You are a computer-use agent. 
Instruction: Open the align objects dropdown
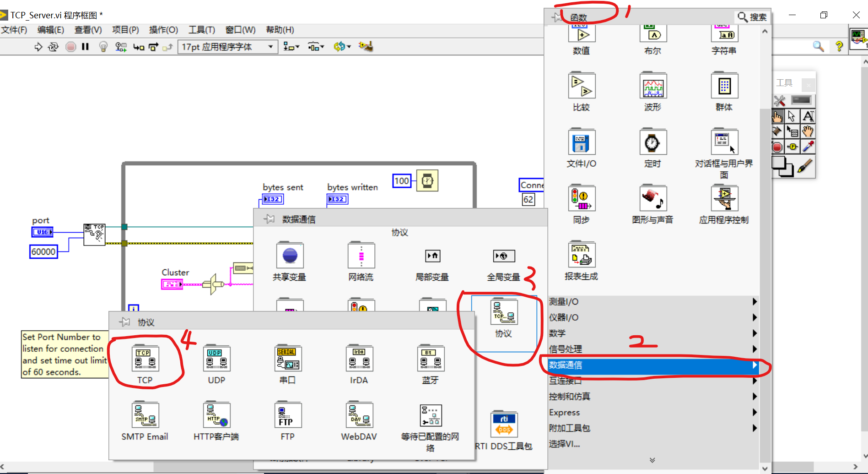tap(291, 46)
